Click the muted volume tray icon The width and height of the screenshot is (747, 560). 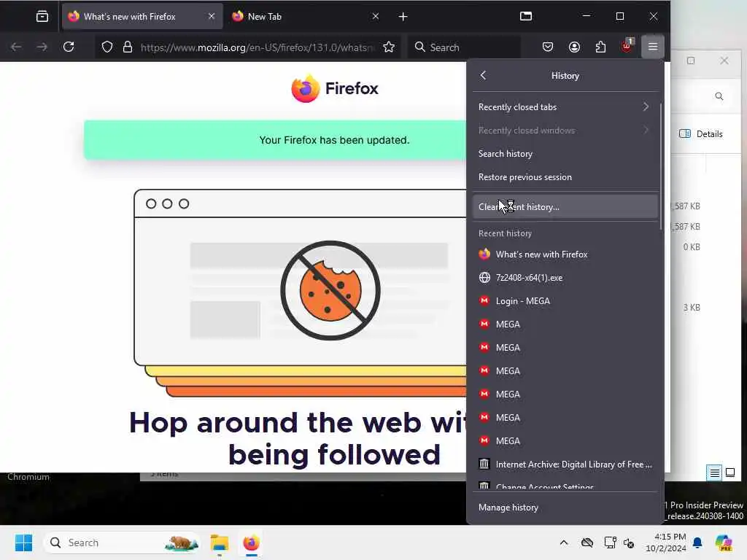[629, 542]
